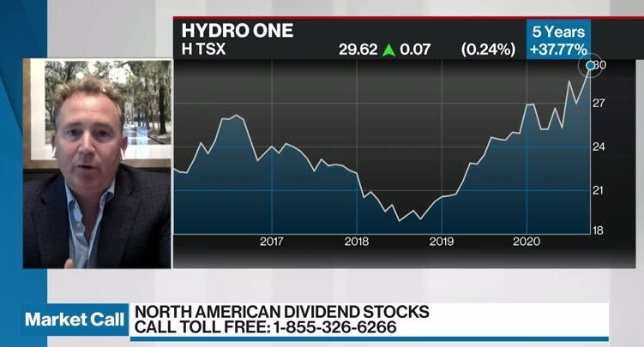Click the 2019 label on the time axis
This screenshot has width=644, height=347.
point(442,242)
